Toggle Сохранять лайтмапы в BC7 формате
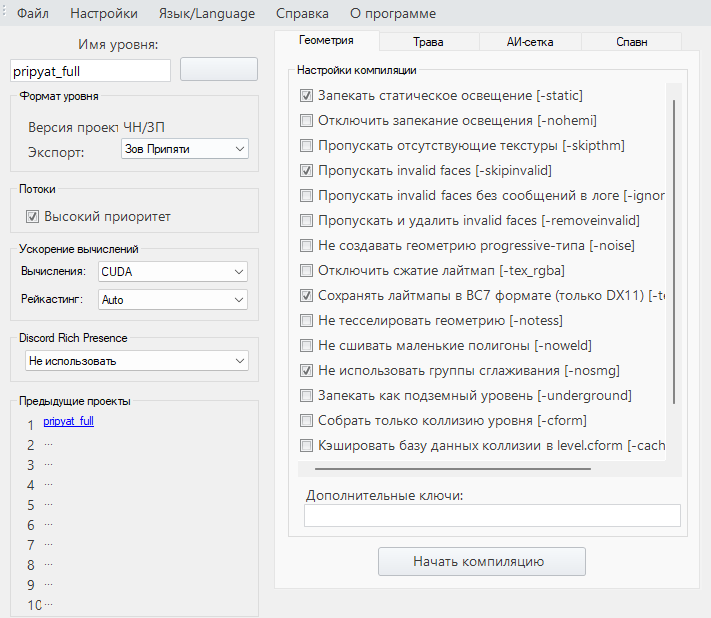Image resolution: width=711 pixels, height=618 pixels. 307,296
